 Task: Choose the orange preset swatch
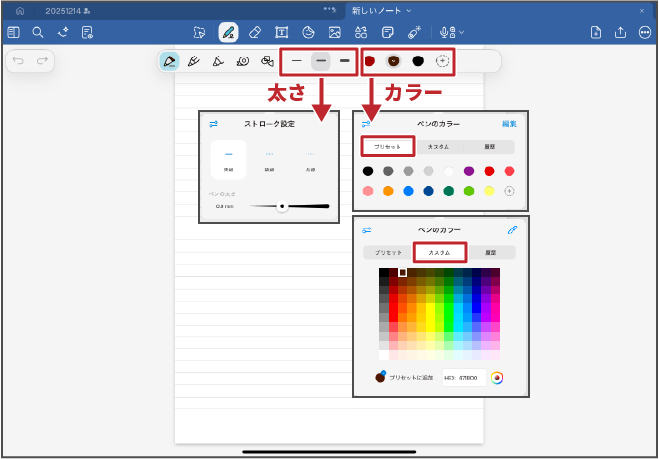[x=388, y=191]
